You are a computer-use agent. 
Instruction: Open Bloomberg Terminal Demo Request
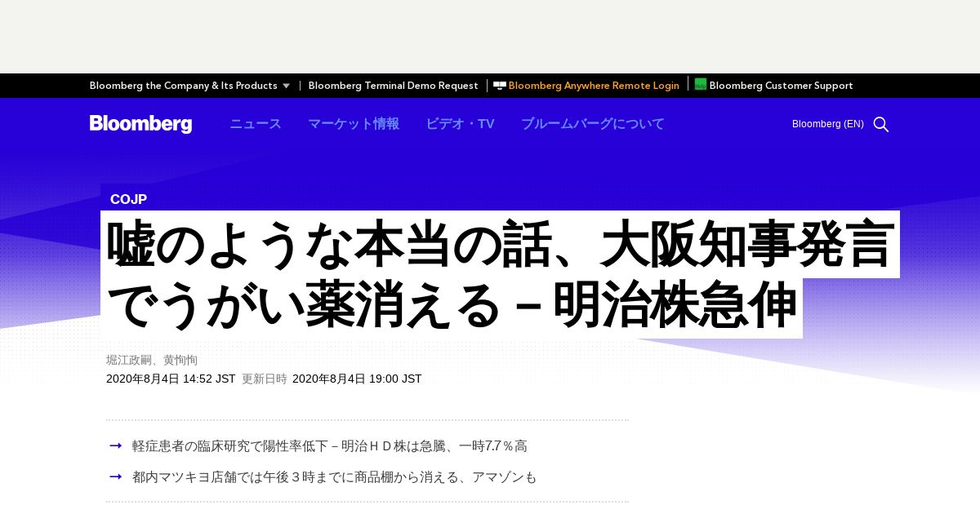tap(394, 86)
